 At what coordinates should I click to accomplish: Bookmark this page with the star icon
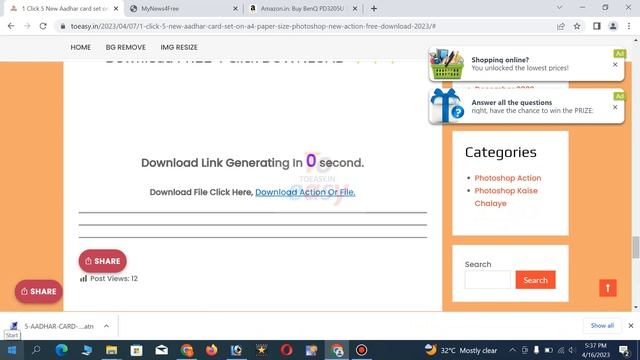[577, 26]
